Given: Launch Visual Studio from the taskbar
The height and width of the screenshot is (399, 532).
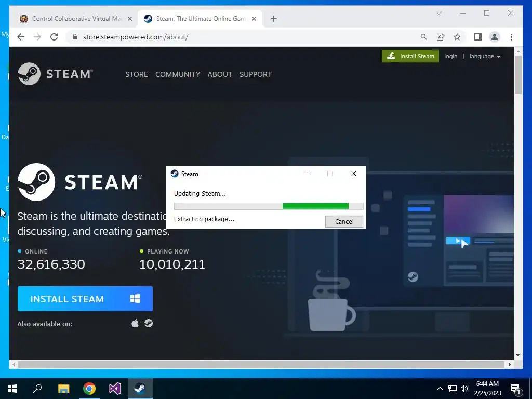Looking at the screenshot, I should [115, 389].
